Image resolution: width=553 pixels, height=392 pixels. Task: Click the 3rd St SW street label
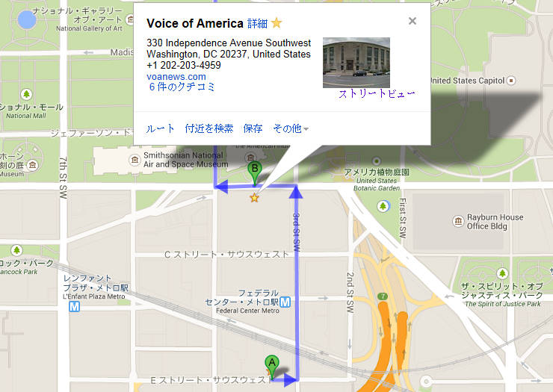click(x=297, y=231)
